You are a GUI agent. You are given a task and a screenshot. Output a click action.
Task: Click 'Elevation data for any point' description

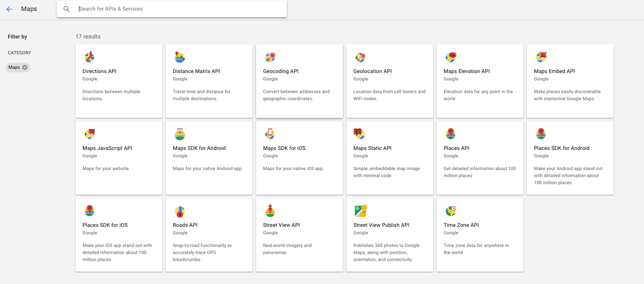click(x=478, y=95)
